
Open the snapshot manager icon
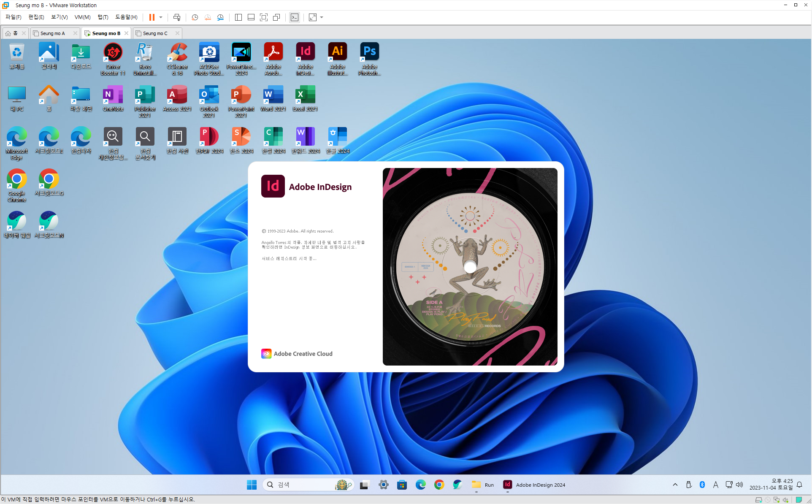pos(220,17)
